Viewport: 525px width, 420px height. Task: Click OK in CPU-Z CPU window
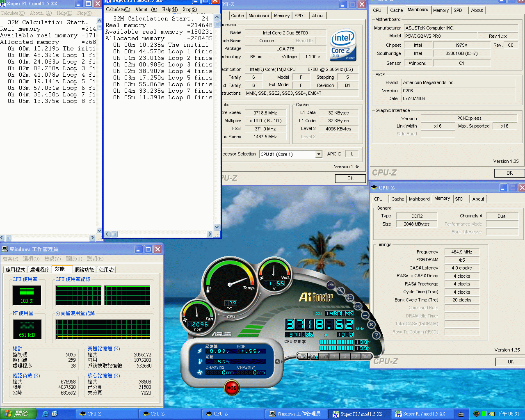click(x=350, y=178)
